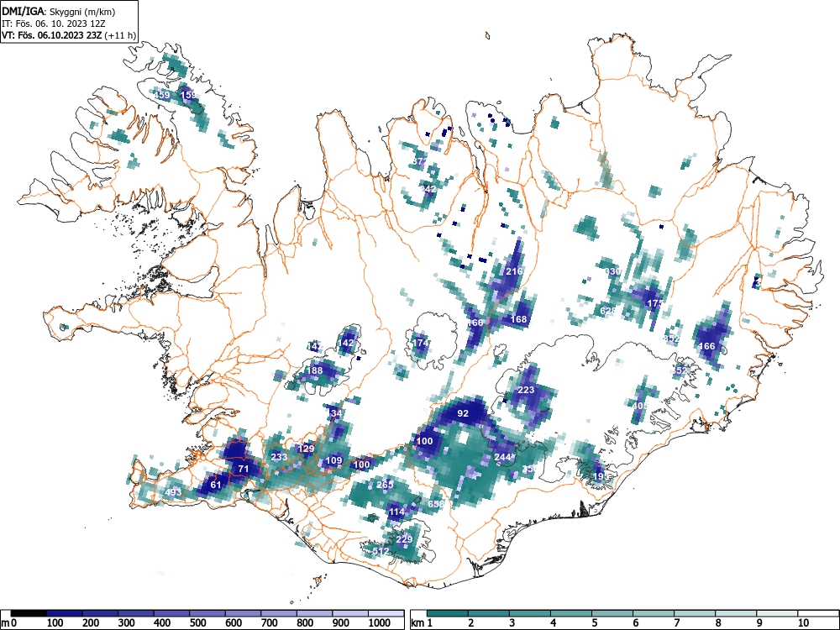Click the '142' visibility value on the map
This screenshot has width=840, height=630.
coord(346,343)
